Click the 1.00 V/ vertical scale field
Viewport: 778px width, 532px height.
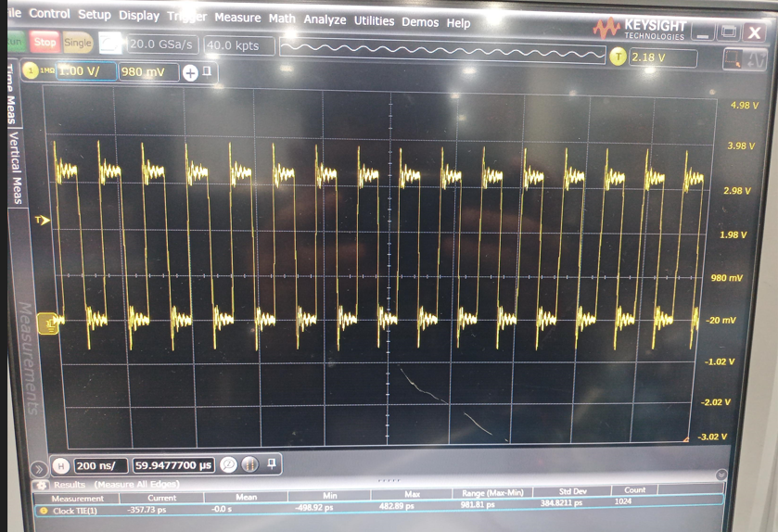coord(86,71)
